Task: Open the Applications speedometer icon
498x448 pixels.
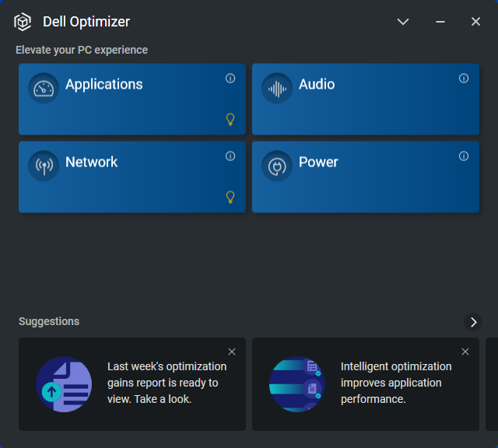Action: point(44,88)
